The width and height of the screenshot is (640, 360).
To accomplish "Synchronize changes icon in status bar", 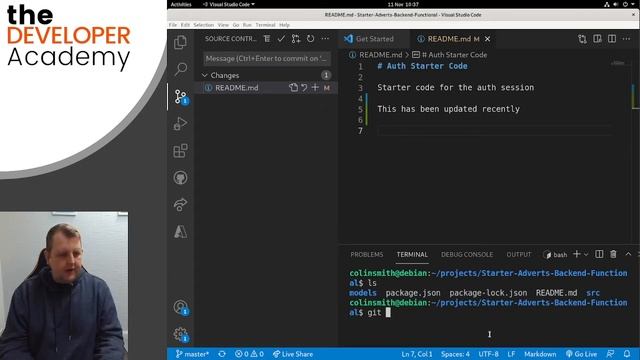I will tap(222, 354).
